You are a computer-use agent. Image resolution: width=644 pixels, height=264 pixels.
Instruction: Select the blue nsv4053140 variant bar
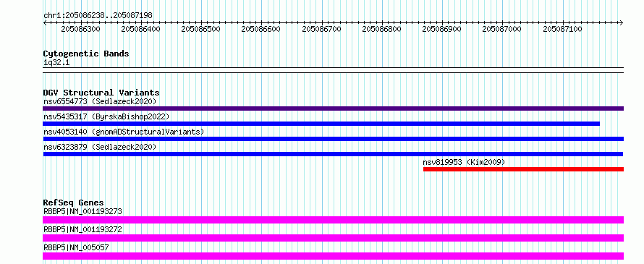click(x=333, y=139)
